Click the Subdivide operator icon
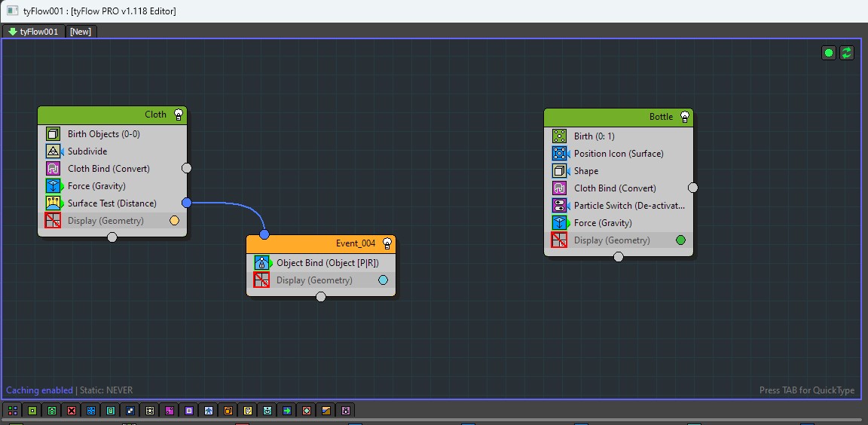 pyautogui.click(x=53, y=151)
